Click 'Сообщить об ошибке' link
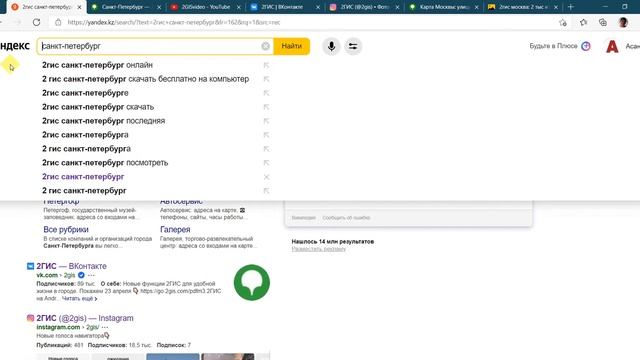Image resolution: width=640 pixels, height=360 pixels. 346,218
